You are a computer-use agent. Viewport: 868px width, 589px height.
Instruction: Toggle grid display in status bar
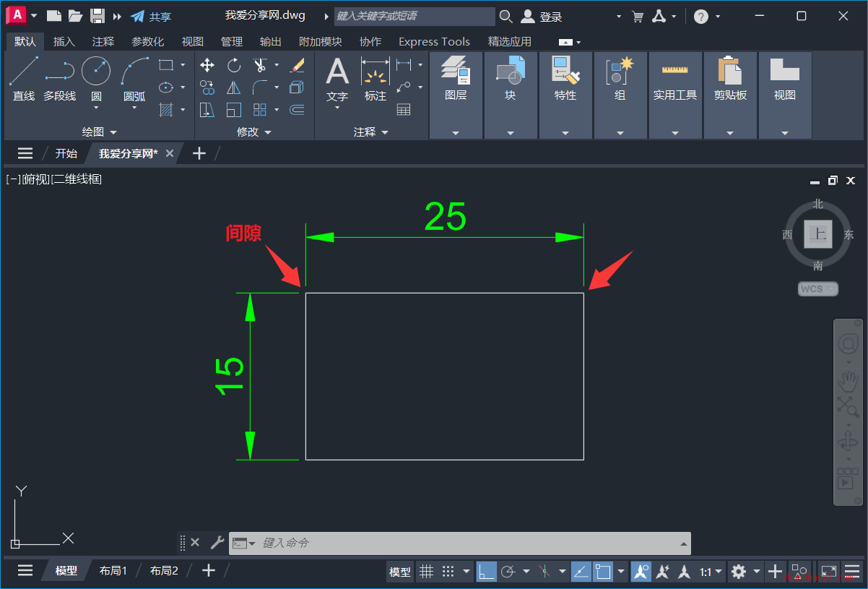427,572
